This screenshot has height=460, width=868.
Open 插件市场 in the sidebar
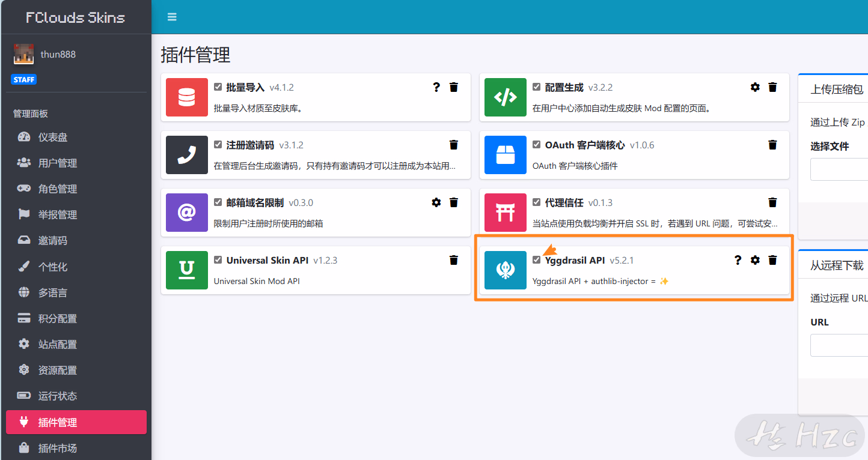point(76,448)
